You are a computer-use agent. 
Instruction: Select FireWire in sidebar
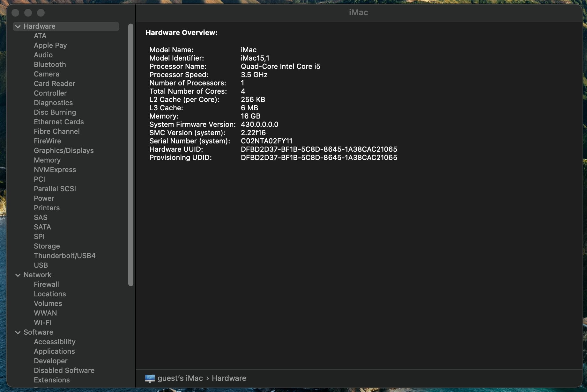pos(47,141)
